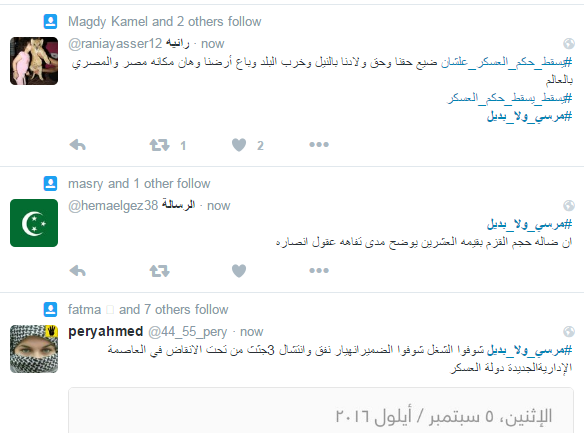584x433 pixels.
Task: Click globe icon on hemaelgez38 tweet
Action: 569,206
